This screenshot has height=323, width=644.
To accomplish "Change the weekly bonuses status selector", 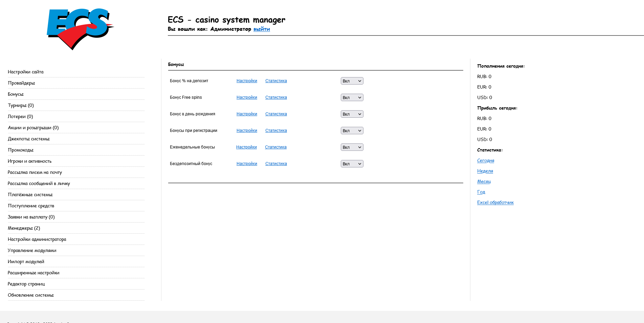I will click(x=352, y=147).
